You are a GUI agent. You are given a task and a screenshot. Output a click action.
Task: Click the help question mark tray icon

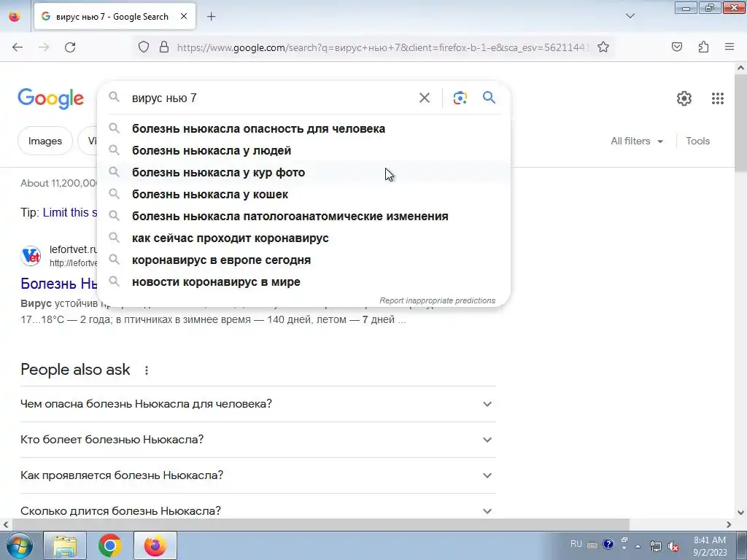pos(608,544)
